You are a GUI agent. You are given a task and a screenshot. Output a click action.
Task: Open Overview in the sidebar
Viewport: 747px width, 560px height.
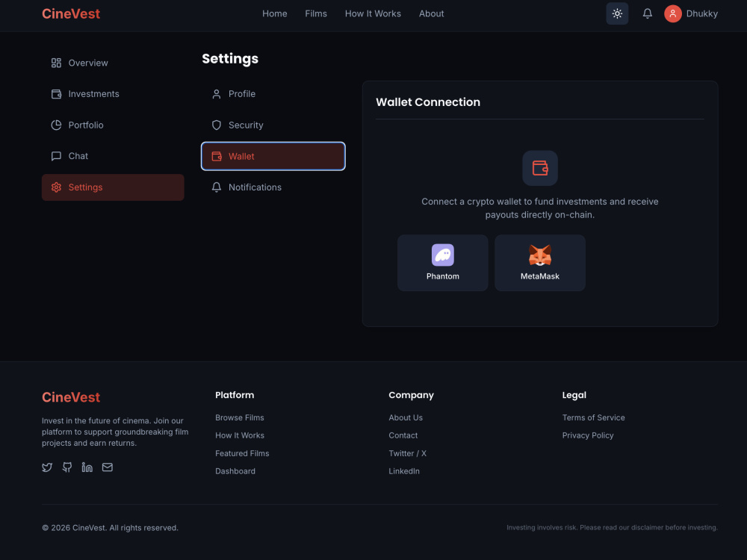(113, 63)
